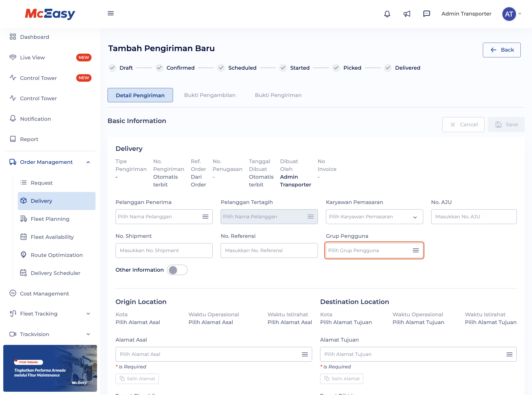Open Fleet Planning in sidebar
The width and height of the screenshot is (532, 395).
pyautogui.click(x=50, y=219)
